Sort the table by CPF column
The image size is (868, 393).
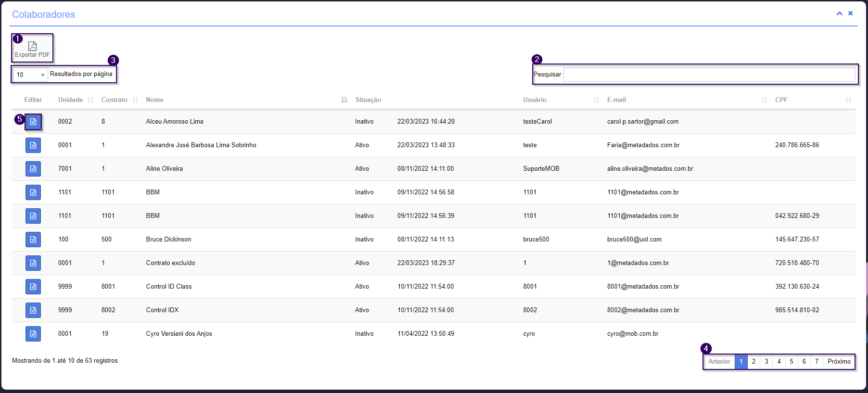[x=781, y=100]
